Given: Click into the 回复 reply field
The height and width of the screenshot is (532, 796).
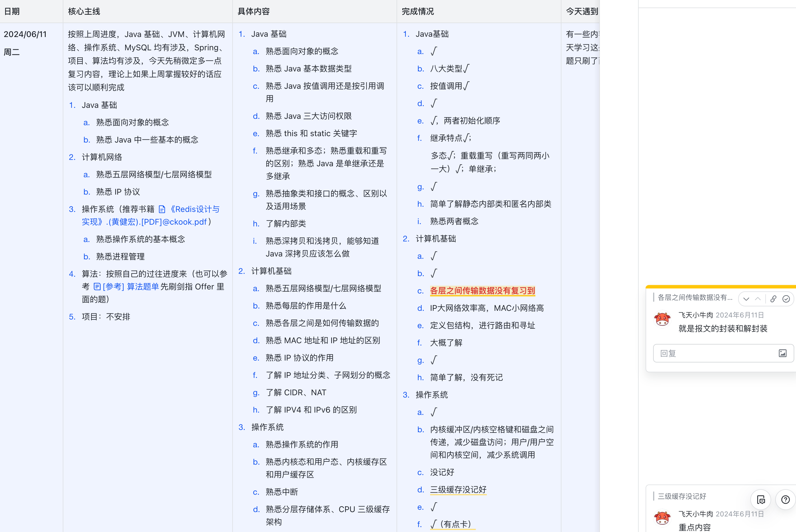Looking at the screenshot, I should pyautogui.click(x=723, y=353).
